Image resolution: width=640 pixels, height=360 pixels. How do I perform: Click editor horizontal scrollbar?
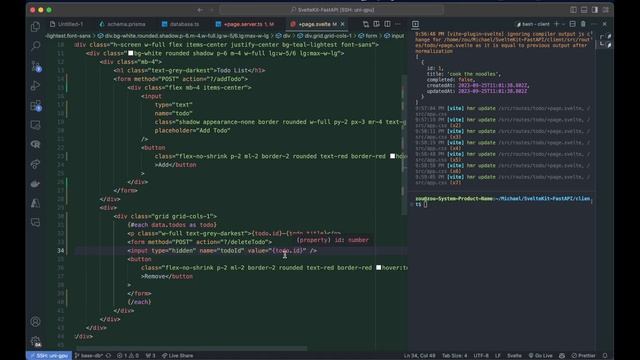point(191,348)
